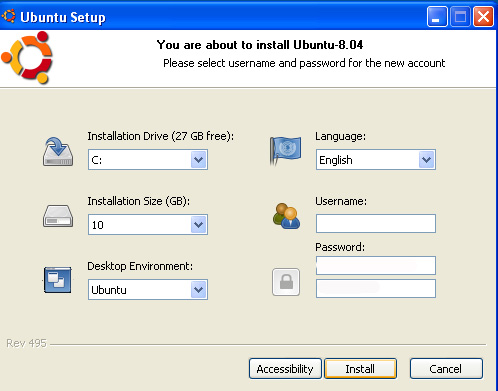
Task: Expand the Installation Size dropdown arrow
Action: (x=199, y=225)
